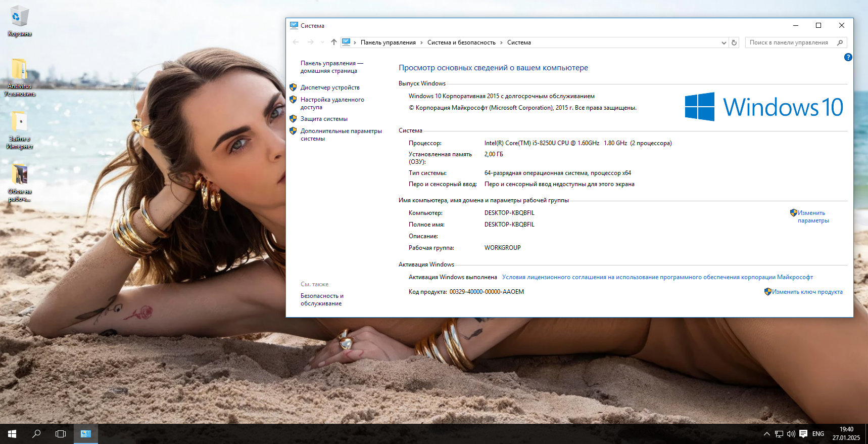Image resolution: width=868 pixels, height=444 pixels.
Task: Close the Система window
Action: tap(842, 25)
